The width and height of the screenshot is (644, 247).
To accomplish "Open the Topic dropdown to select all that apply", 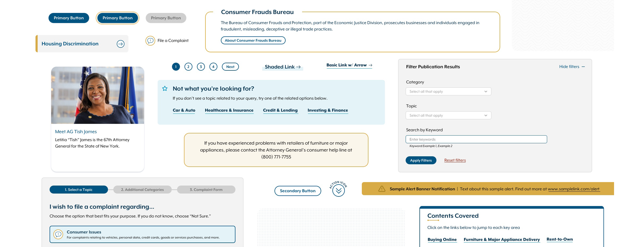I will tap(448, 115).
